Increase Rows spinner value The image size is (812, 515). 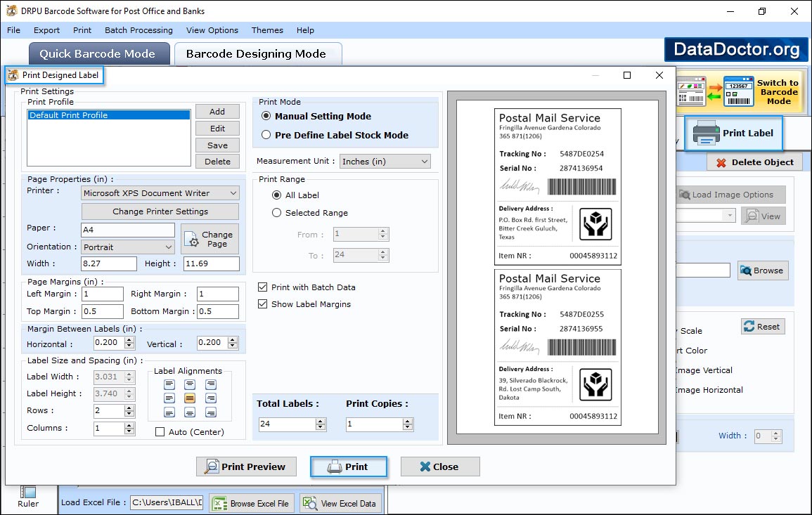pyautogui.click(x=129, y=408)
